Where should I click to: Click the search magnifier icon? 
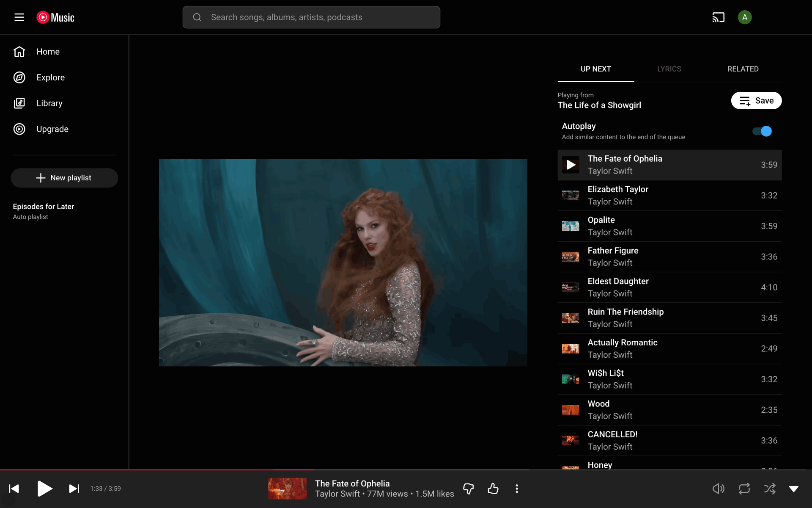pyautogui.click(x=197, y=17)
